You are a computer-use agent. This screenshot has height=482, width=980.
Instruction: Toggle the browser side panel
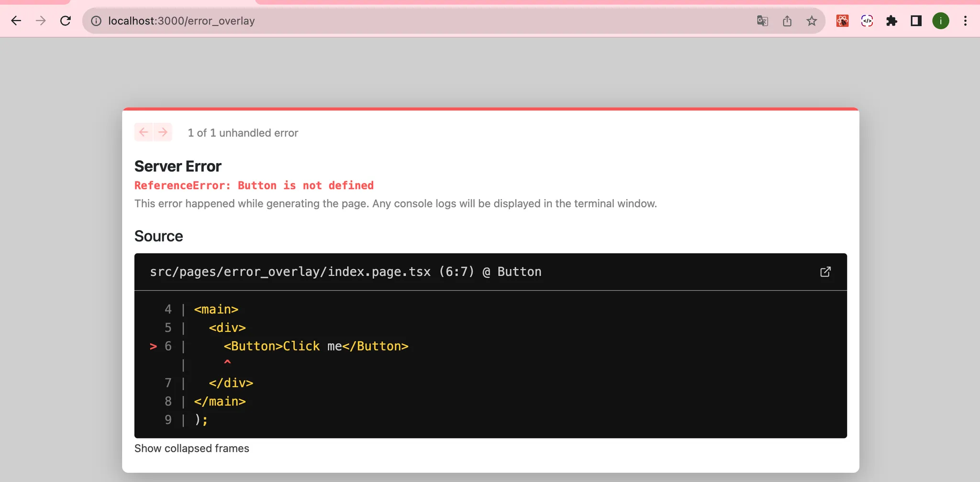916,21
